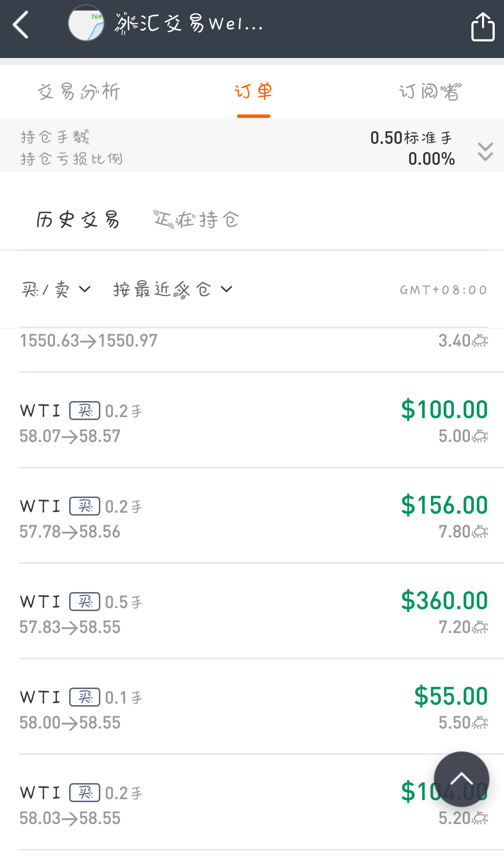This screenshot has height=864, width=504.
Task: Open the trader profile avatar
Action: pos(86,23)
